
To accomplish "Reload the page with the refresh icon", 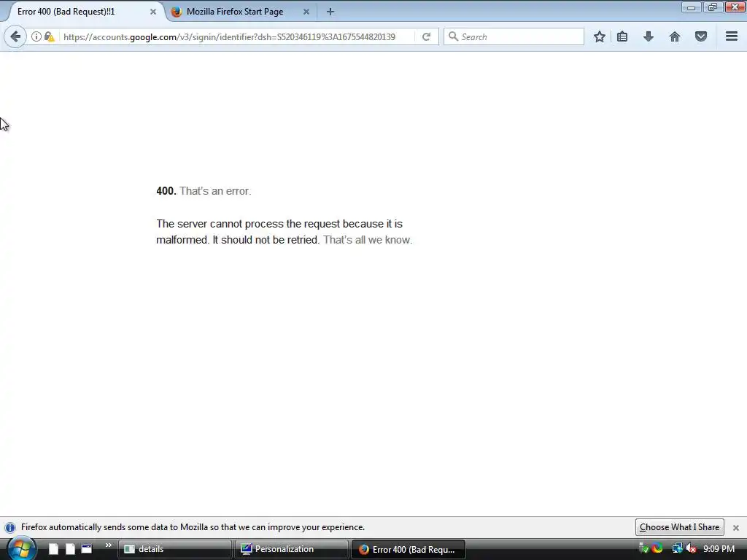I will pyautogui.click(x=426, y=36).
